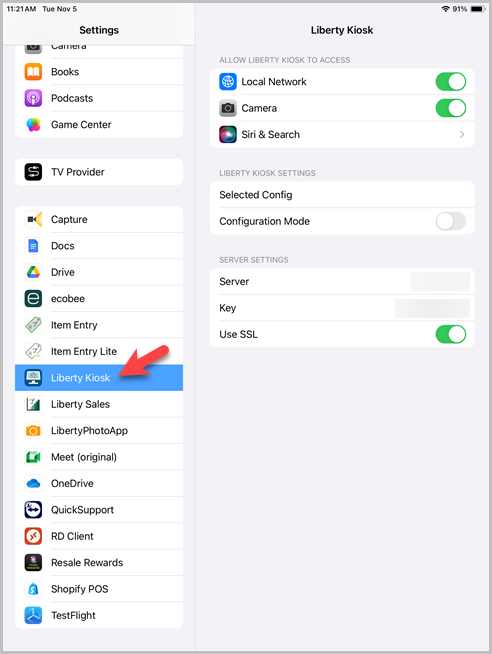Open the ecobee app icon
Viewport: 492px width, 654px height.
(x=33, y=299)
